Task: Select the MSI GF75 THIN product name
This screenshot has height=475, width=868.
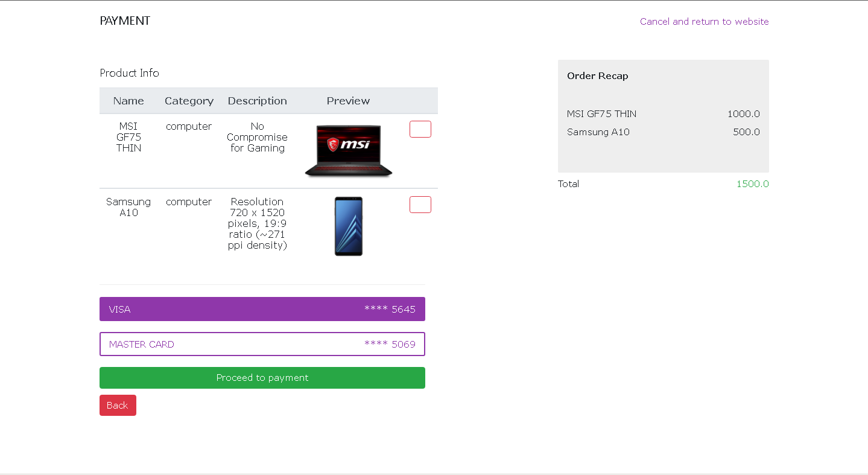Action: tap(128, 137)
